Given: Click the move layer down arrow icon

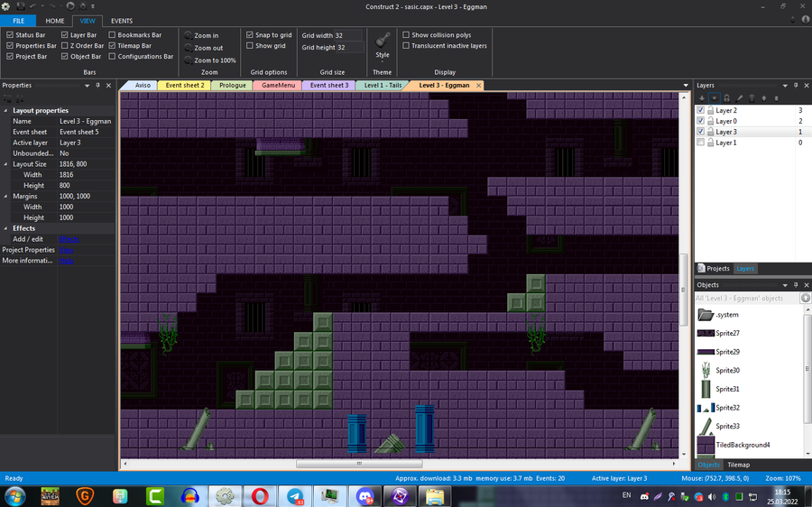Looking at the screenshot, I should point(776,97).
